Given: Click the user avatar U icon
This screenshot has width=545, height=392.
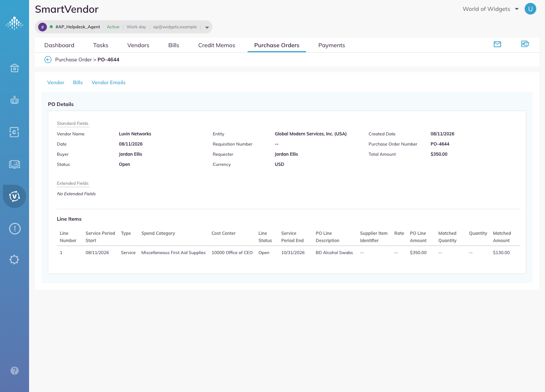Looking at the screenshot, I should coord(530,9).
